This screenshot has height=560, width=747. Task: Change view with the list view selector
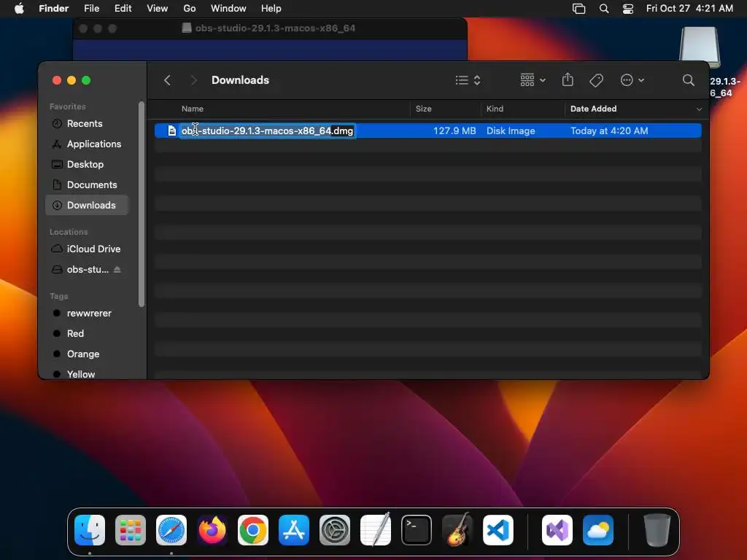468,80
